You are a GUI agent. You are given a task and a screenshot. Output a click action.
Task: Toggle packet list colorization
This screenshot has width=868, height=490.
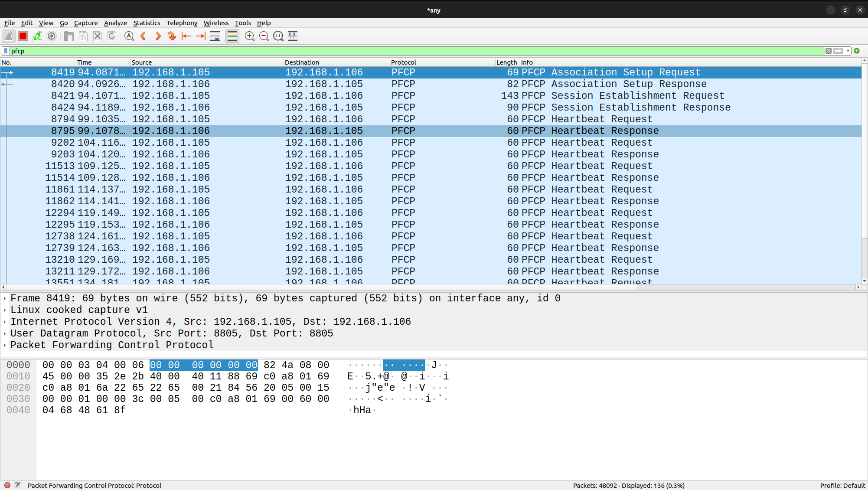(232, 36)
